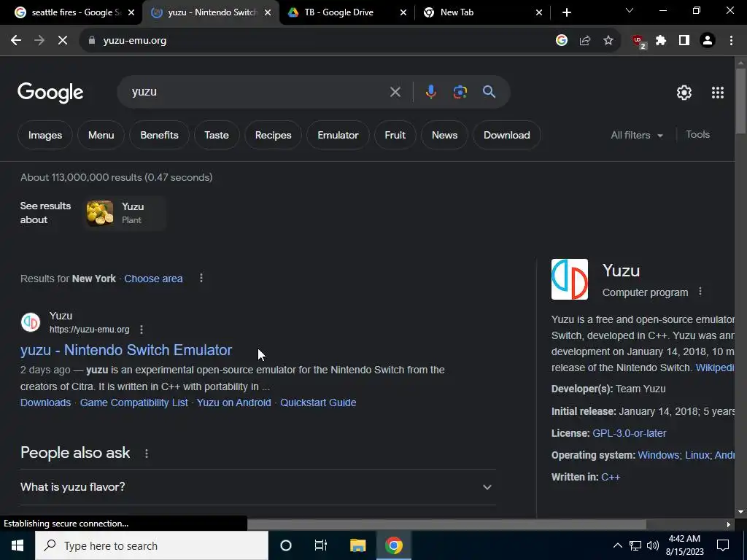
Task: Click the Google logo
Action: pyautogui.click(x=50, y=93)
